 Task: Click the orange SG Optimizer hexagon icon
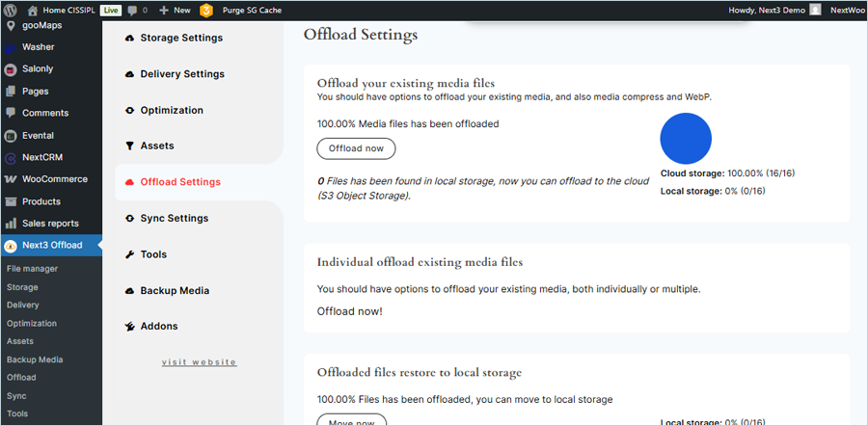206,10
